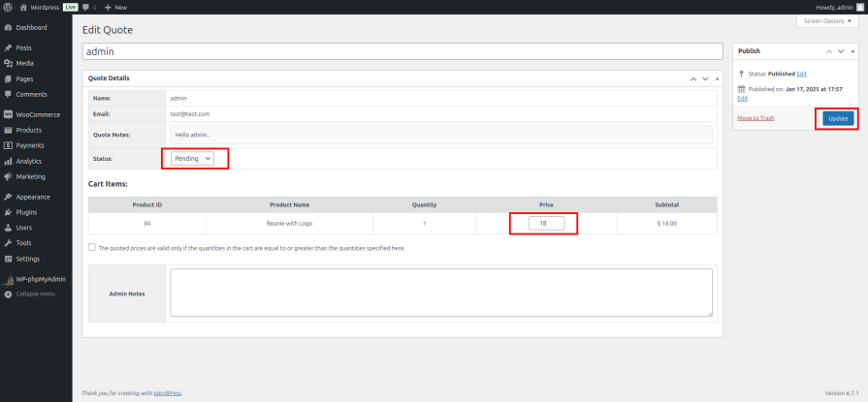This screenshot has width=868, height=402.
Task: Open the Marketing megaphone icon
Action: click(x=8, y=177)
